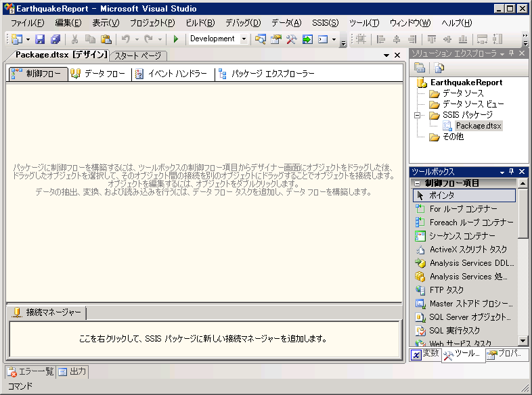This screenshot has height=395, width=532.
Task: Select the SQL 実行タスク toolbox item
Action: point(464,331)
